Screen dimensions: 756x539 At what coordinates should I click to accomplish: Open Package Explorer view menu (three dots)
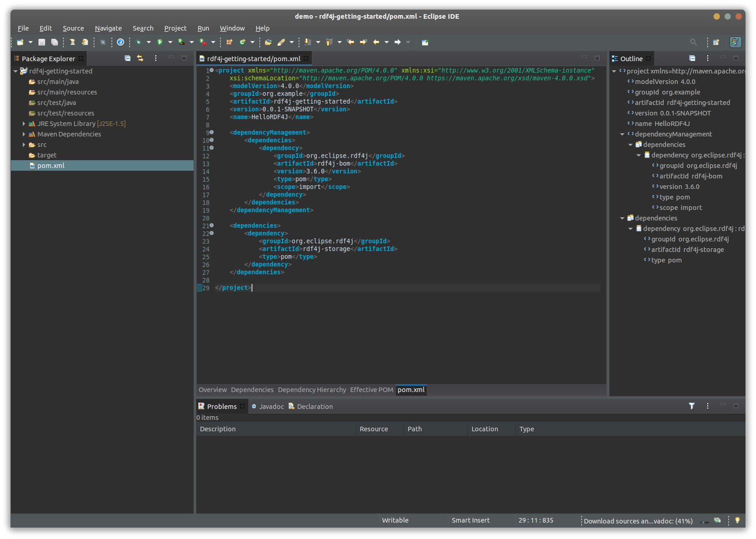click(x=156, y=58)
